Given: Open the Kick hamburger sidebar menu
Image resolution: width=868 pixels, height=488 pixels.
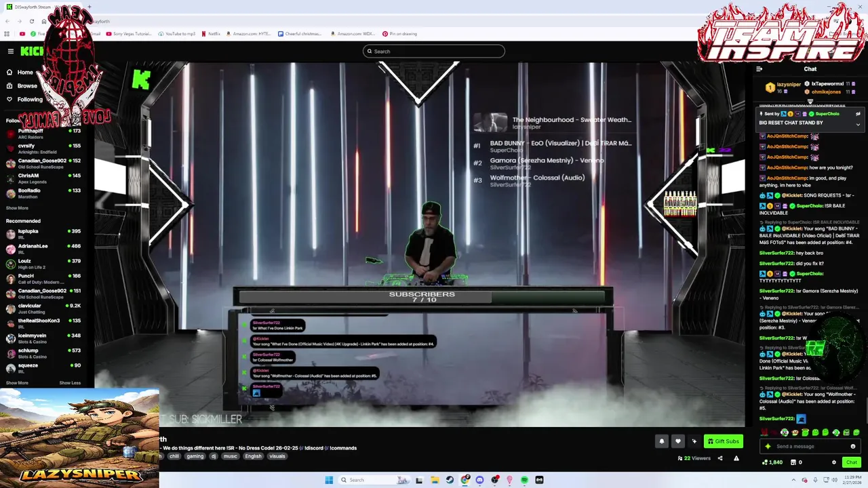Looking at the screenshot, I should pos(11,51).
